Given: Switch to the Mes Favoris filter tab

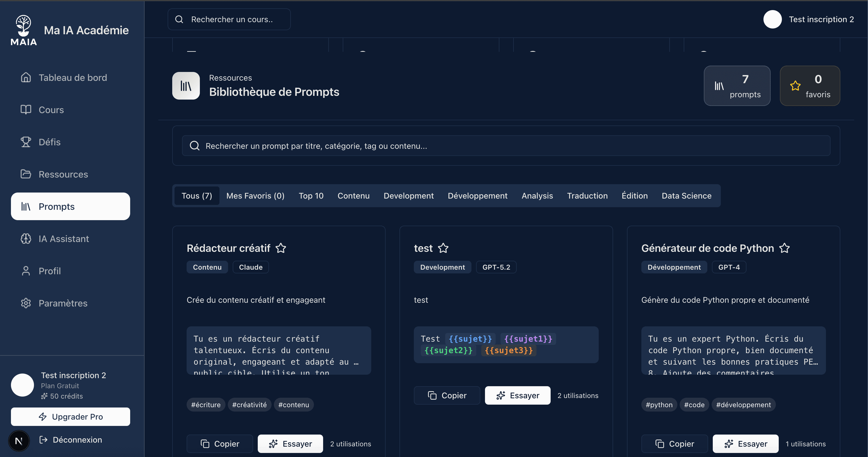Looking at the screenshot, I should click(255, 196).
